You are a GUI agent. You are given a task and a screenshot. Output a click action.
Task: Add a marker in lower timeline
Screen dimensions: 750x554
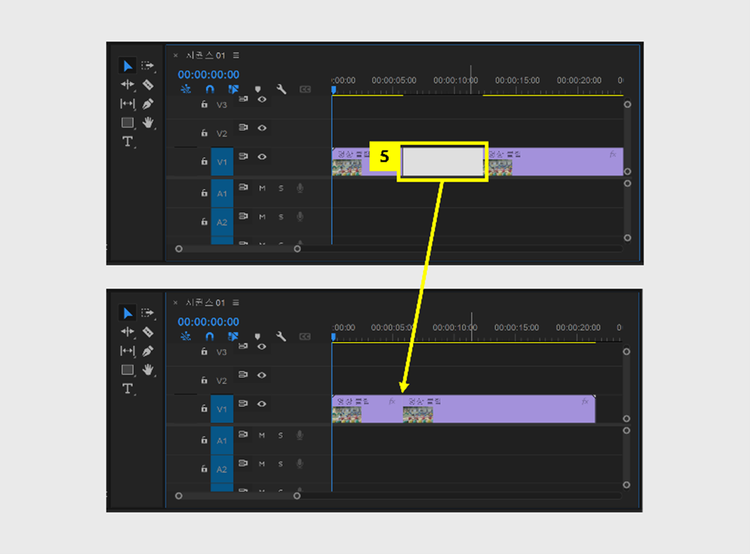pyautogui.click(x=258, y=336)
